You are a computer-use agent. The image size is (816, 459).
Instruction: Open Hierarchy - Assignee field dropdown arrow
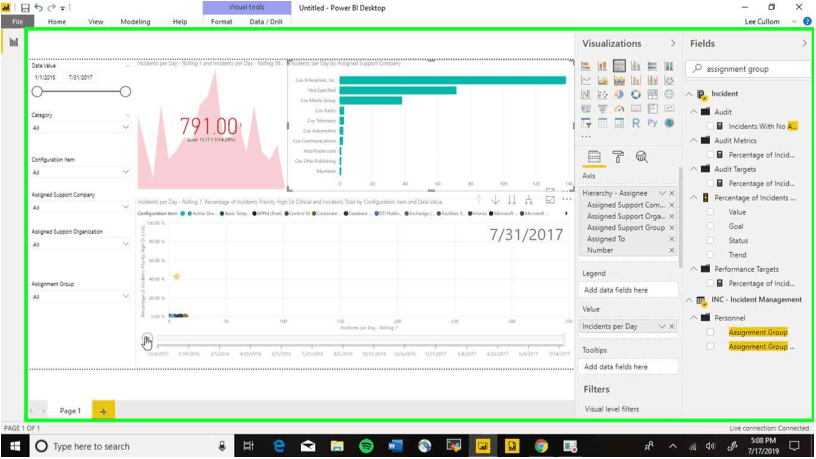point(662,193)
